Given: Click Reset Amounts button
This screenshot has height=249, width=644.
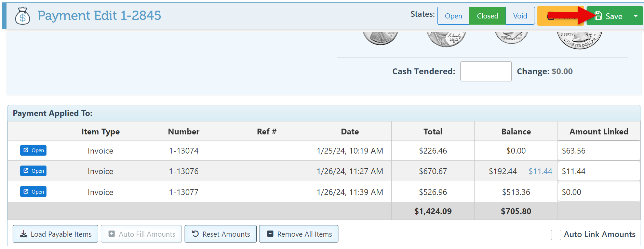Looking at the screenshot, I should [x=220, y=234].
